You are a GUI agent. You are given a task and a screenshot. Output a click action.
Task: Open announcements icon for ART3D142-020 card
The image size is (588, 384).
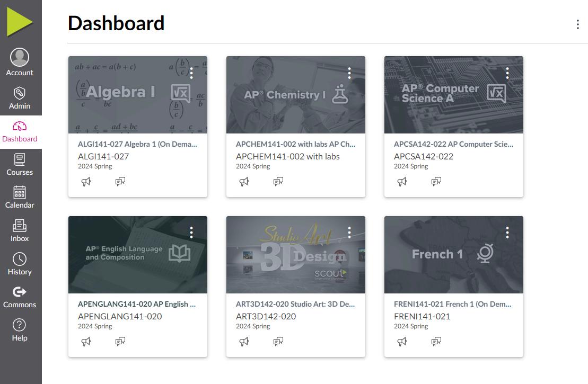pos(244,341)
